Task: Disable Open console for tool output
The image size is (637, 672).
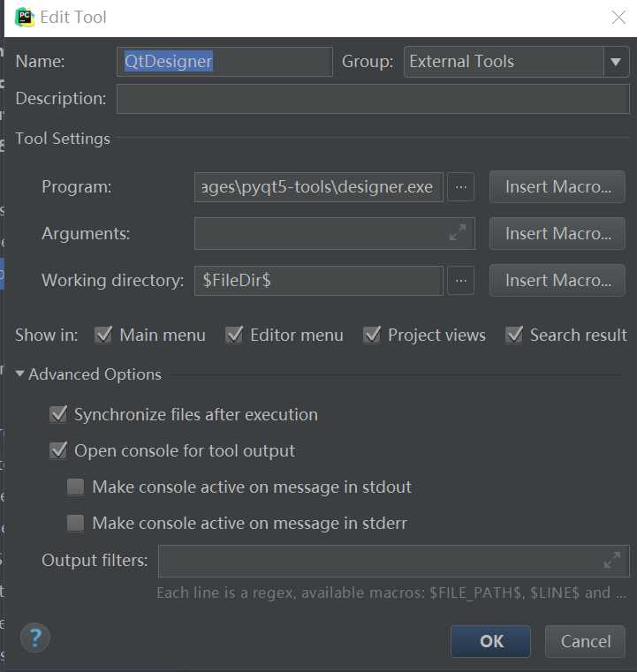Action: (58, 450)
